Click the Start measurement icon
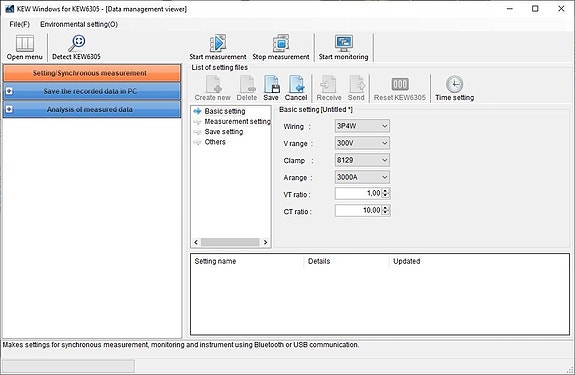Image resolution: width=575 pixels, height=375 pixels. (x=218, y=43)
